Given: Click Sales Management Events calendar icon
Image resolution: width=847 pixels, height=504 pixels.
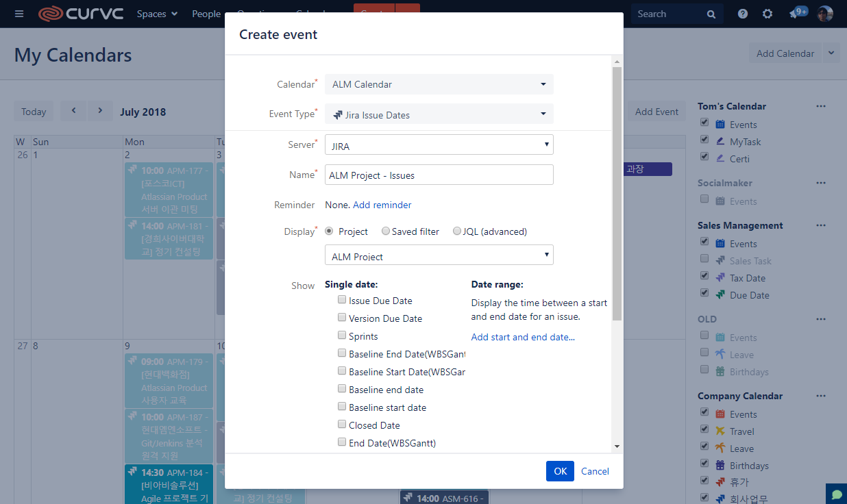Looking at the screenshot, I should (720, 243).
